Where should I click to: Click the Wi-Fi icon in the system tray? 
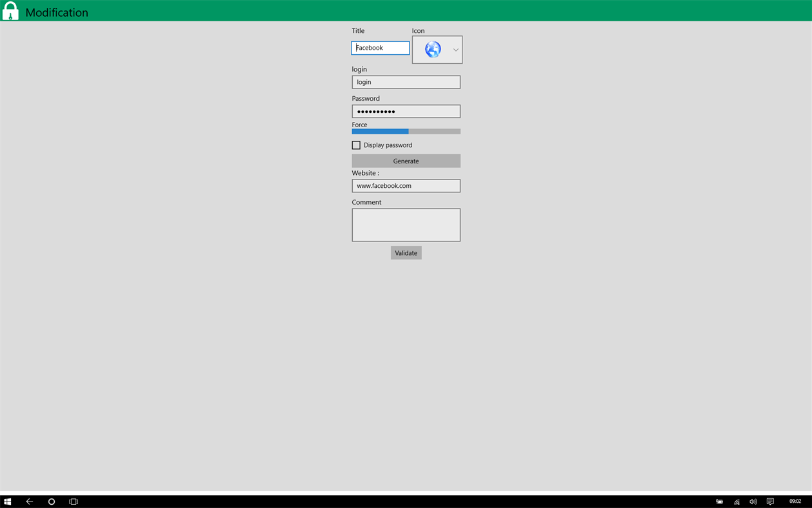(736, 501)
